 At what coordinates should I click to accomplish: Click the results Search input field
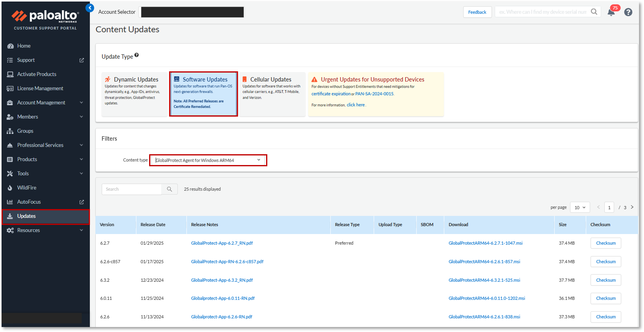coord(132,189)
